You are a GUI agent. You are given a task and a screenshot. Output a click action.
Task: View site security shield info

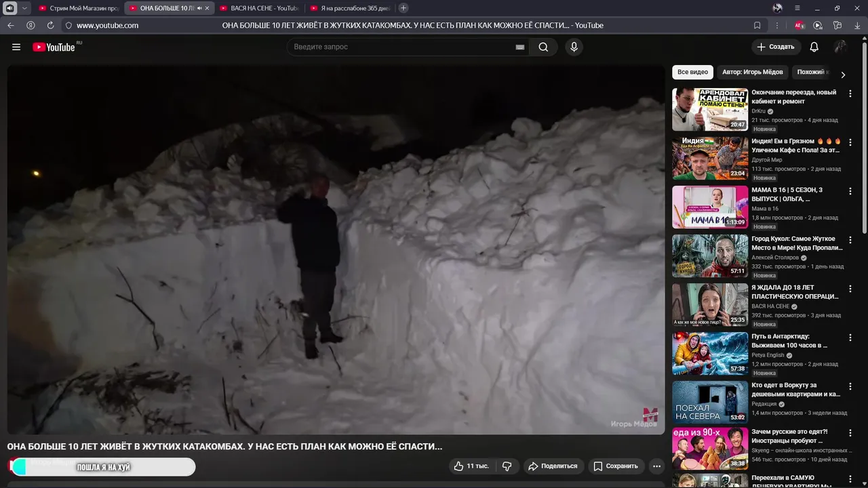[x=68, y=25]
